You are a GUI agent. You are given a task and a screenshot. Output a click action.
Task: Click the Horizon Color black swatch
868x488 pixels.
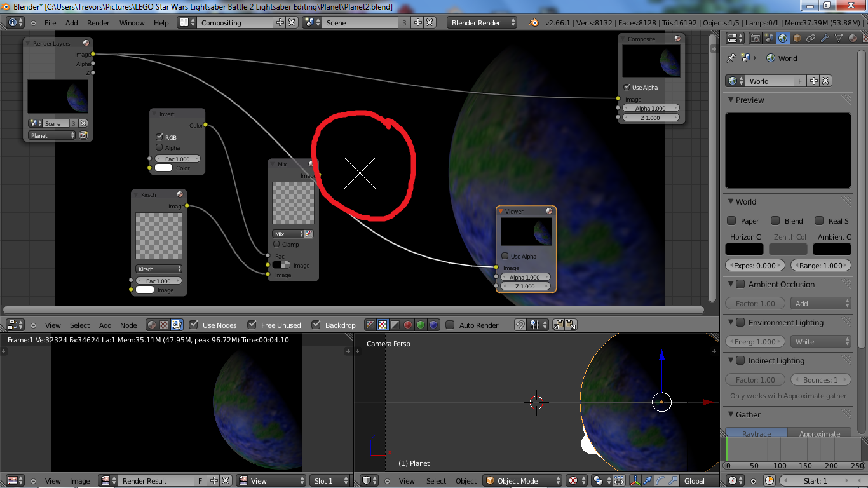745,249
